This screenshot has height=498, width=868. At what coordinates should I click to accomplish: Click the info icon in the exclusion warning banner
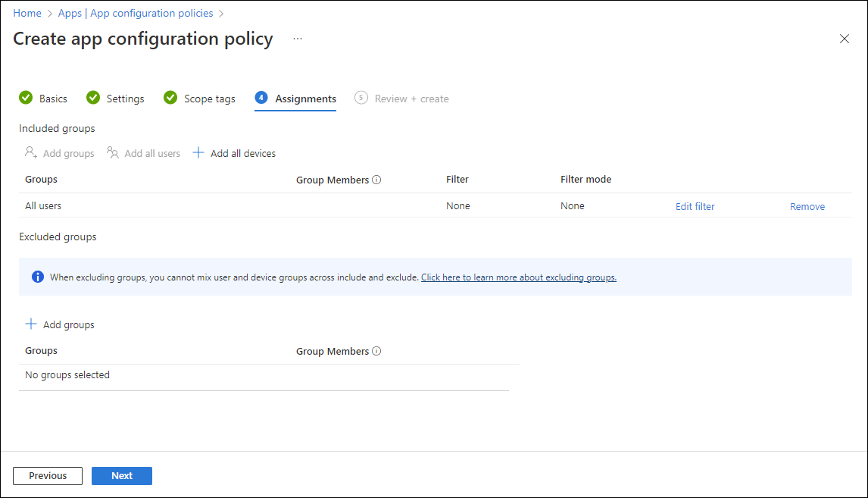[37, 276]
